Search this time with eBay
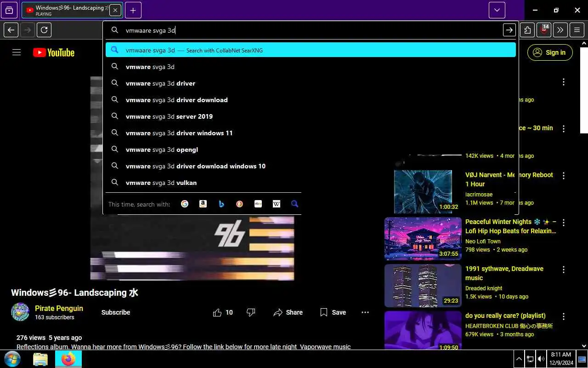This screenshot has height=368, width=588. coord(258,204)
